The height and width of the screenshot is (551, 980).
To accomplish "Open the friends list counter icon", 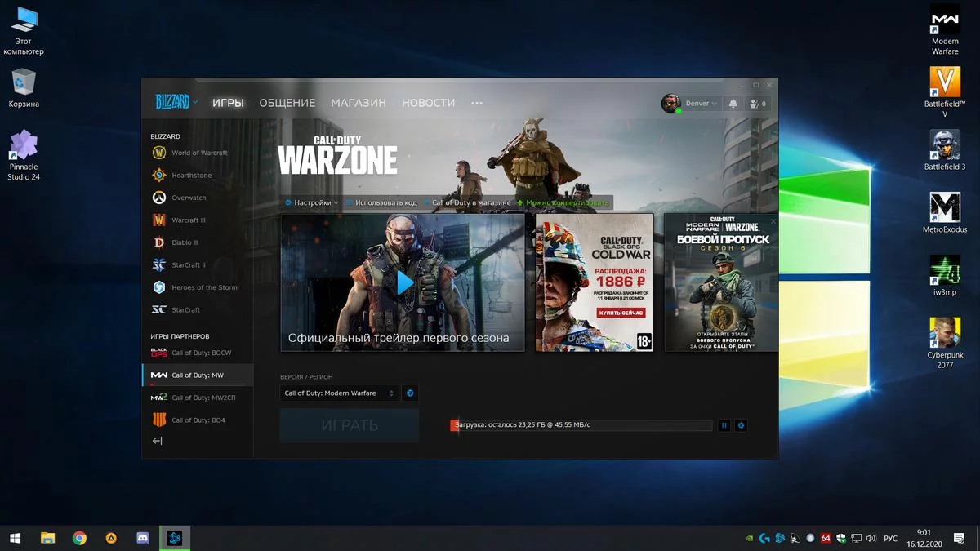I will coord(757,104).
